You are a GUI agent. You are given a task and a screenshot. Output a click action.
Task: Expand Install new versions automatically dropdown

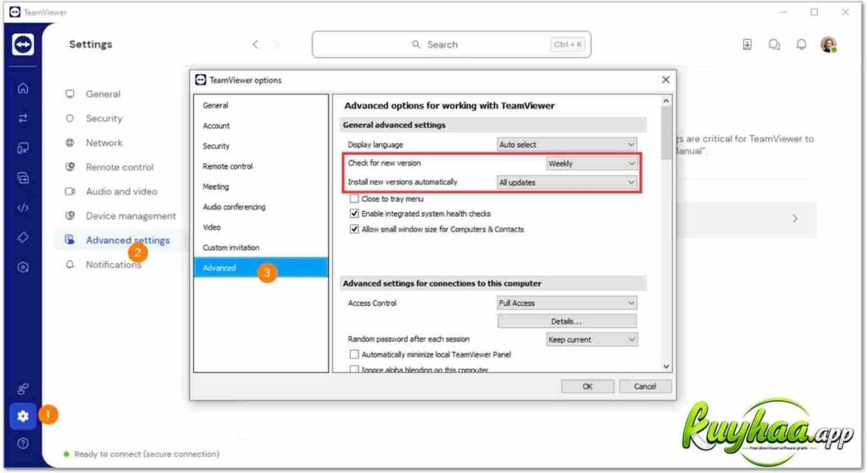click(567, 182)
